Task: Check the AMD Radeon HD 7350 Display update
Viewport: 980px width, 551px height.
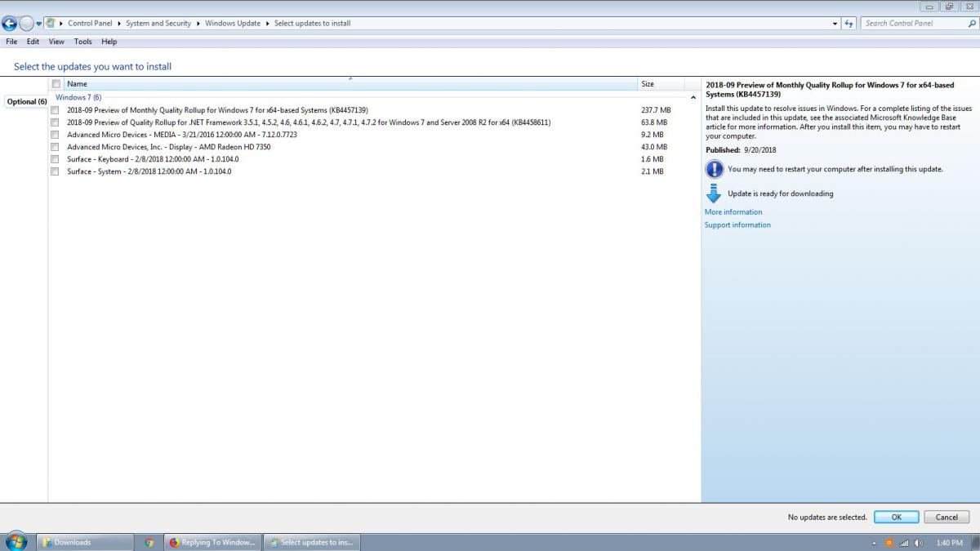Action: 55,147
